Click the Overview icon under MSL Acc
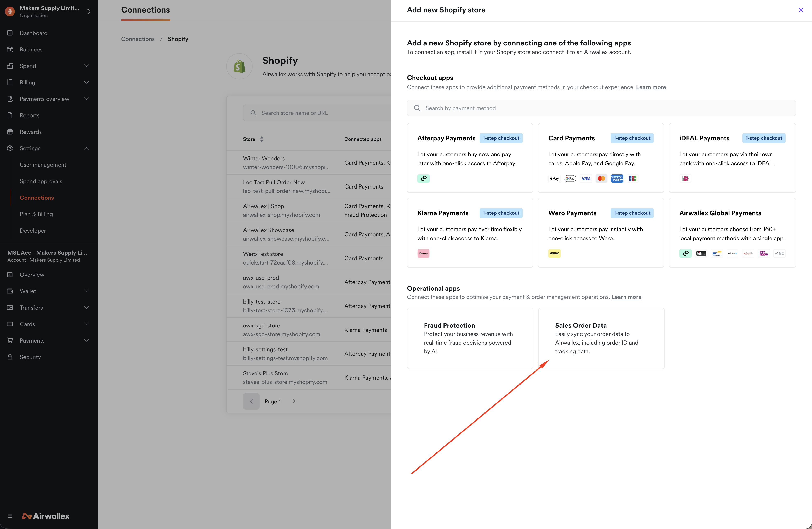The width and height of the screenshot is (812, 529). click(x=10, y=275)
